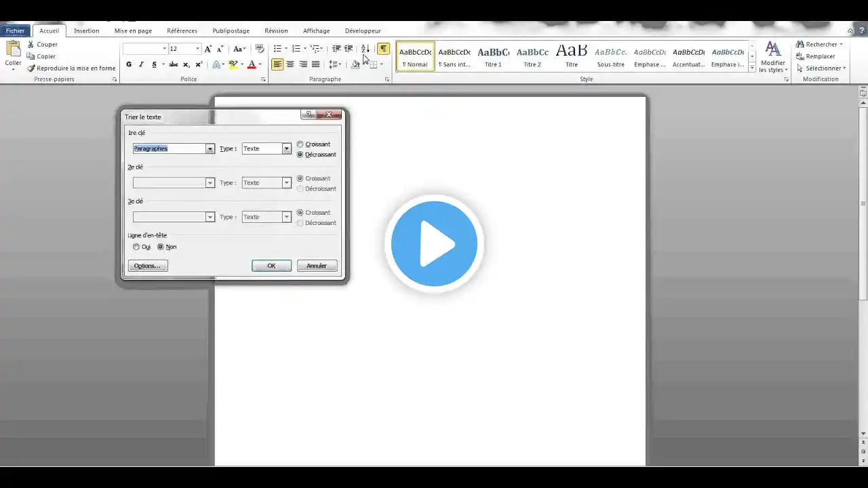
Task: Toggle the show paragraph marks (¶) icon
Action: [x=384, y=49]
